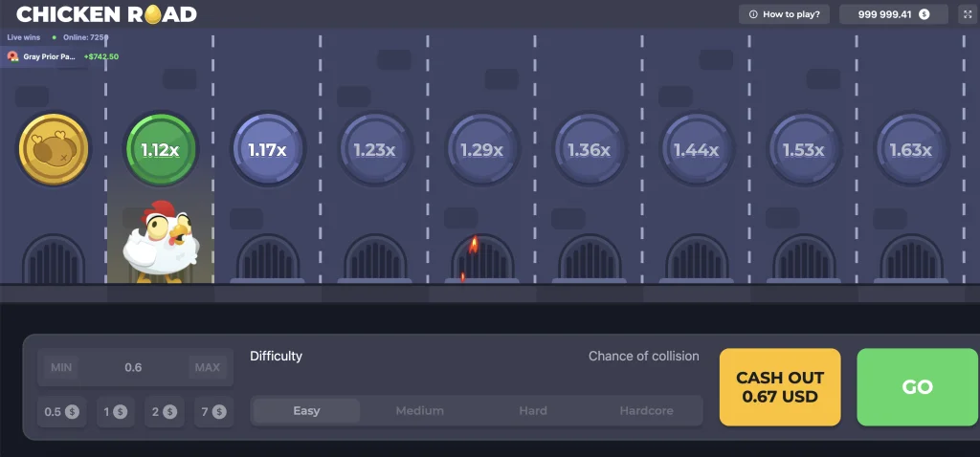The height and width of the screenshot is (457, 980).
Task: Select the 1.17x multiplier coin
Action: pos(268,149)
